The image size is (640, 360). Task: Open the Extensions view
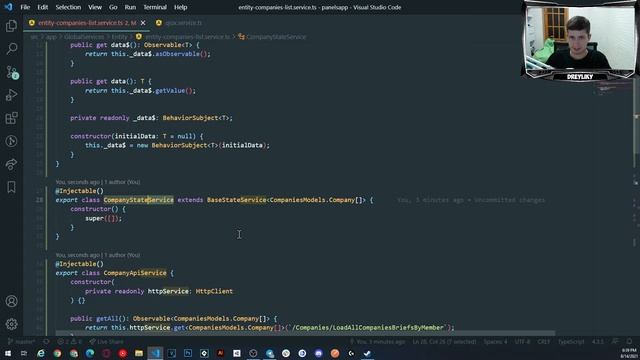[x=11, y=118]
